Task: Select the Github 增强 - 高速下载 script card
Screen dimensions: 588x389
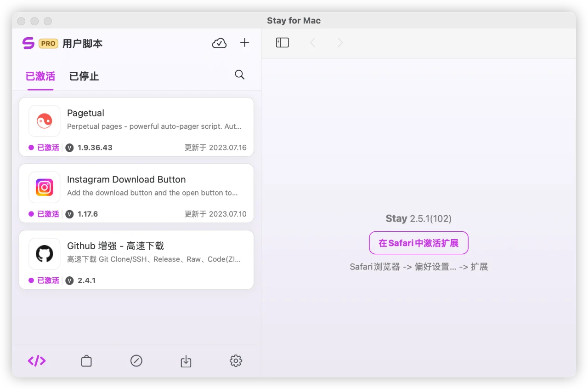Action: coord(136,260)
